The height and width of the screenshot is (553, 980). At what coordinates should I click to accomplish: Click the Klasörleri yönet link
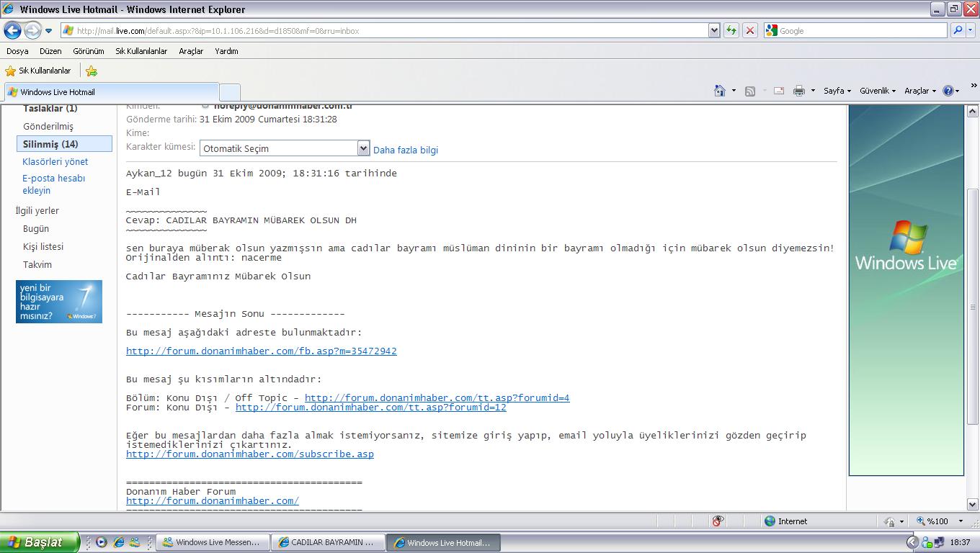55,161
